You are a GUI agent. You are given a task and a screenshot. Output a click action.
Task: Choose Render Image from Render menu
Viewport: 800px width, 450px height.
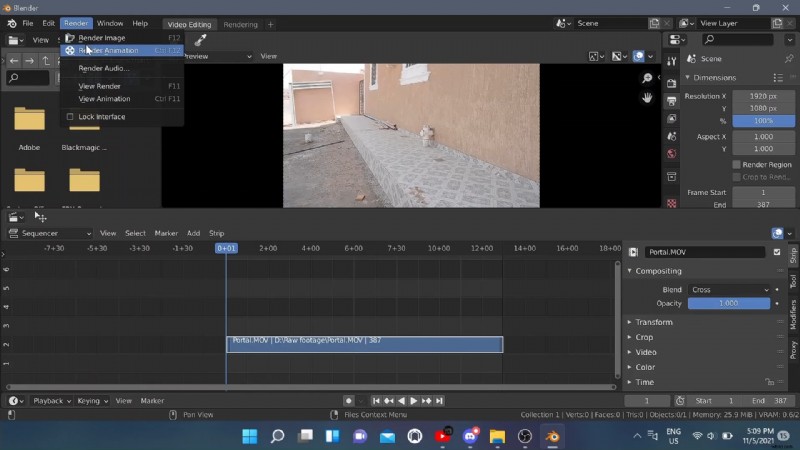(x=121, y=38)
